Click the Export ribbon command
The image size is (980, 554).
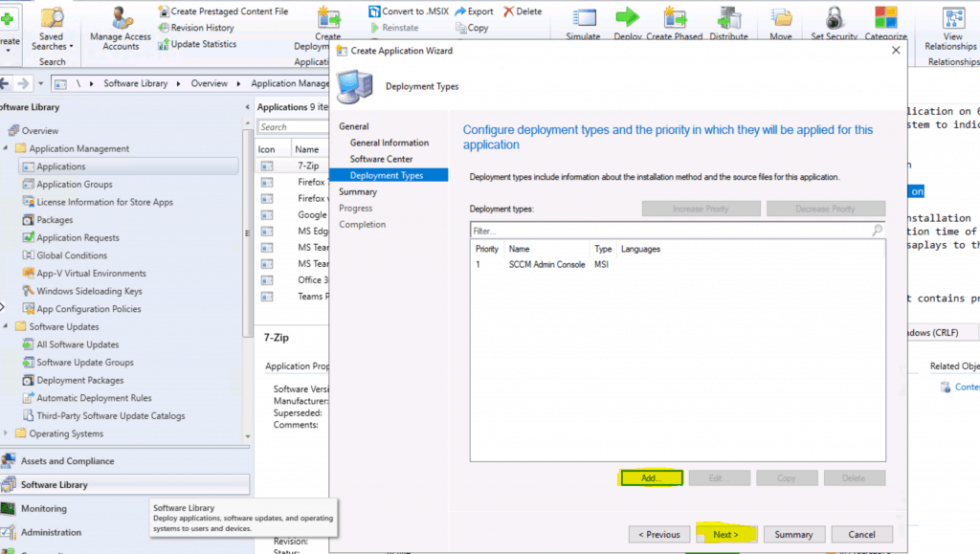(x=474, y=11)
